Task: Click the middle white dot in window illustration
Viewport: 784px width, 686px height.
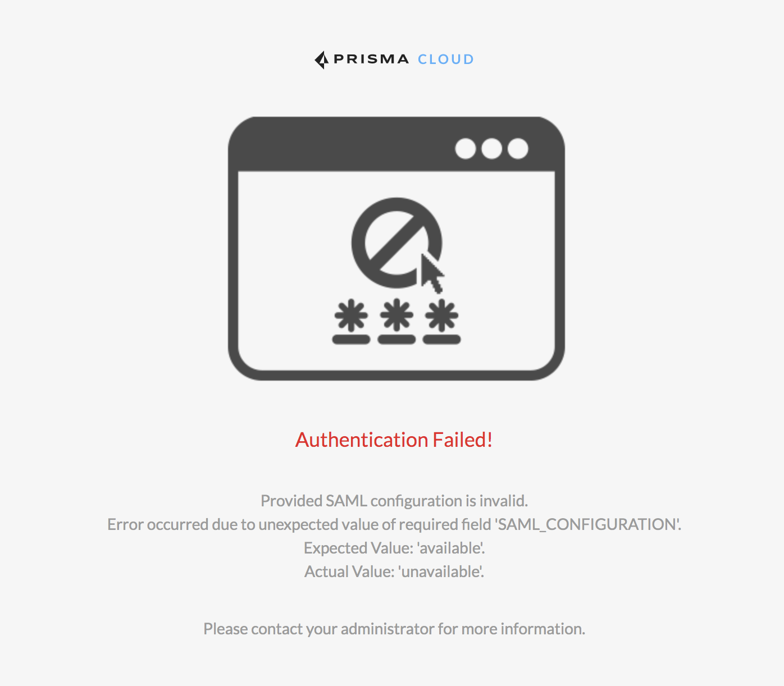Action: click(x=492, y=149)
